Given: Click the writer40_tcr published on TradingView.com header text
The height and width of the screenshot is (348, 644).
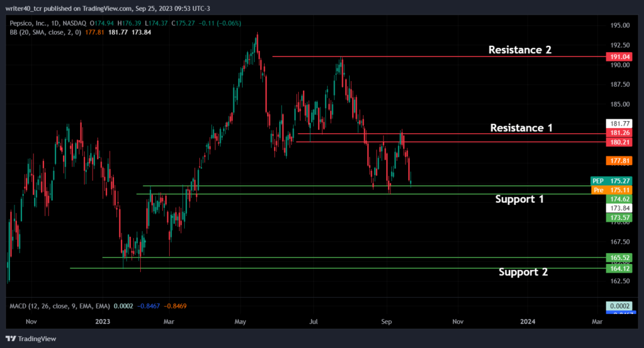Looking at the screenshot, I should [x=108, y=8].
